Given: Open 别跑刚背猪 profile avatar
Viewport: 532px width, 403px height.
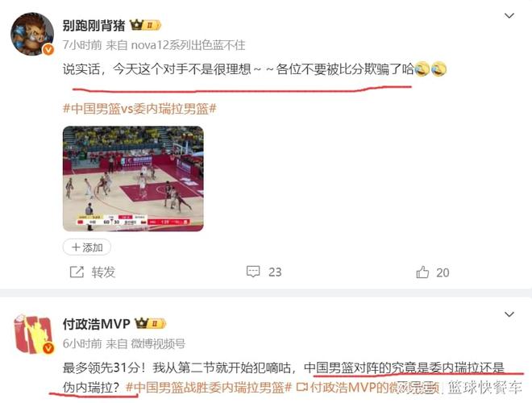Looking at the screenshot, I should click(32, 34).
